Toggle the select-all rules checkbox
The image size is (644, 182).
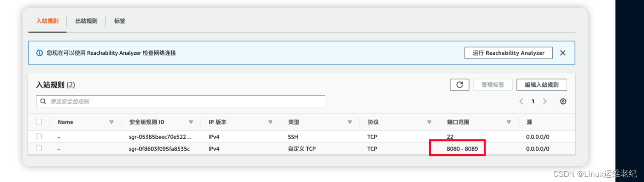[x=39, y=122]
